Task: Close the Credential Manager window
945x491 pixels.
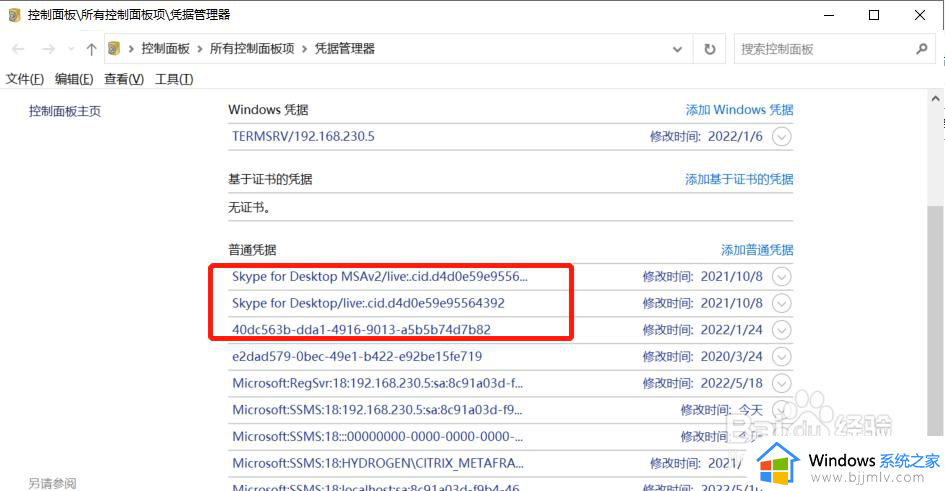Action: click(x=920, y=15)
